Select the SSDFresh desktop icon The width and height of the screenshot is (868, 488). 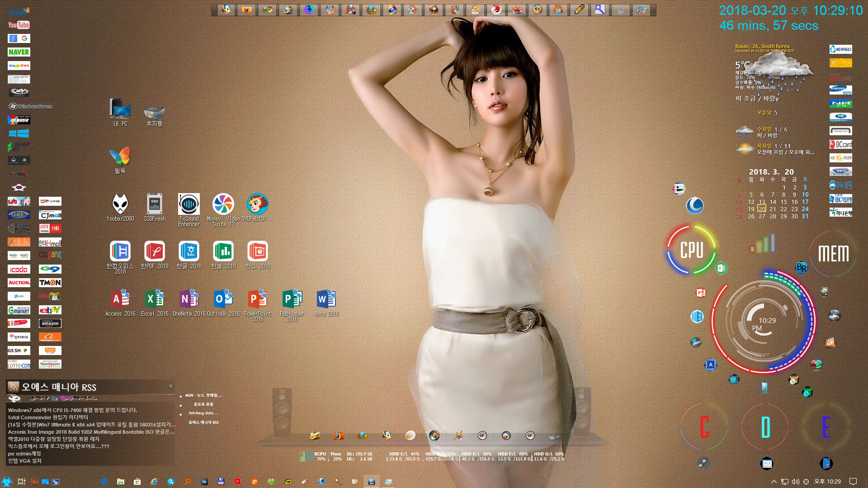point(155,207)
